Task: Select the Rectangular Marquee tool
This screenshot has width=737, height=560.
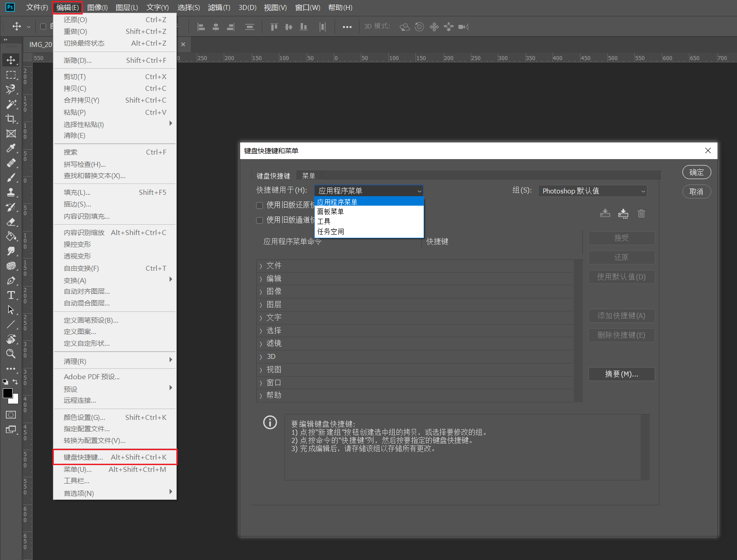Action: 11,75
